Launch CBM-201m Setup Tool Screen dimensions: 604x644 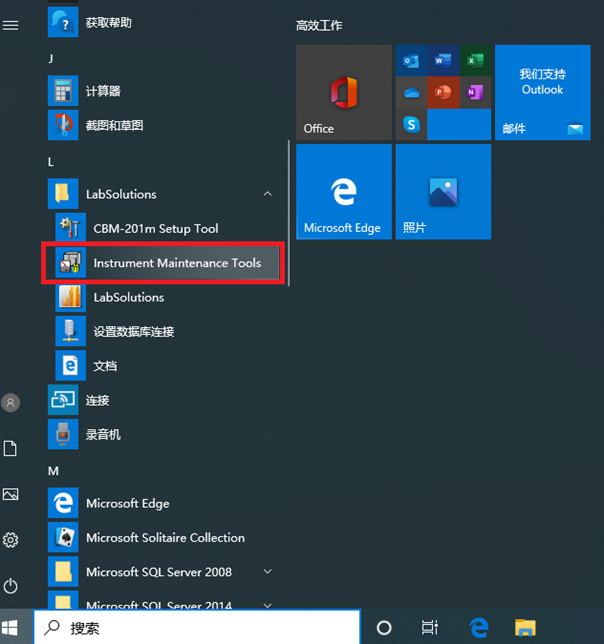(x=155, y=228)
